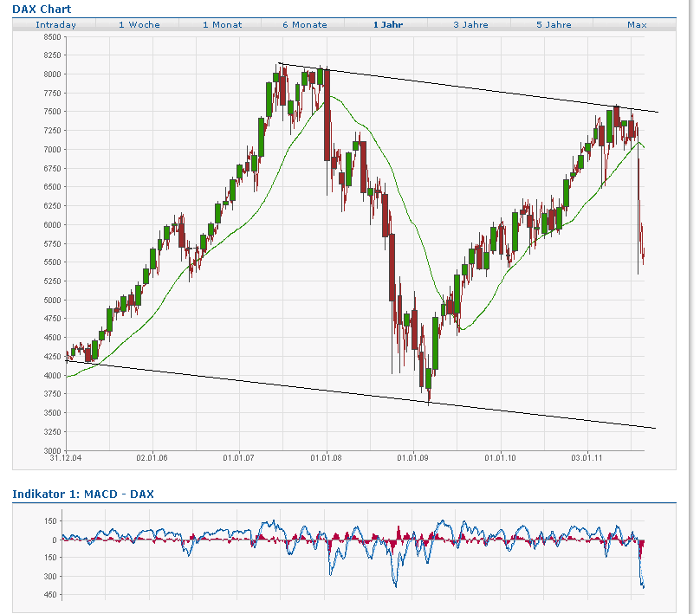Click the 7500 price axis label
The height and width of the screenshot is (614, 700).
pyautogui.click(x=52, y=112)
